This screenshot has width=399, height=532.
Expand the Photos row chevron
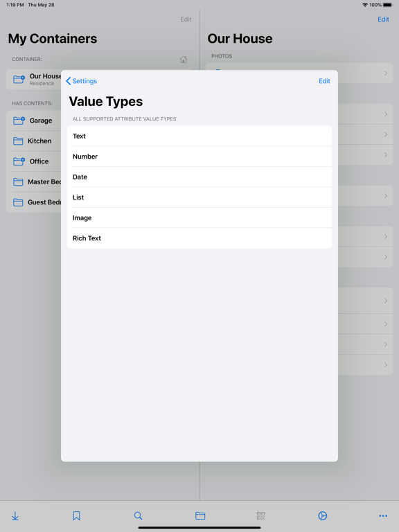386,73
